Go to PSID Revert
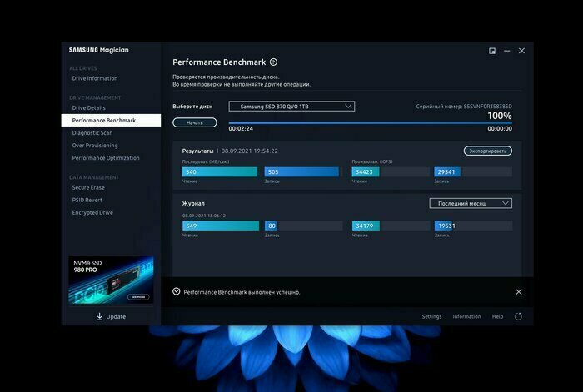The width and height of the screenshot is (583, 392). click(87, 200)
